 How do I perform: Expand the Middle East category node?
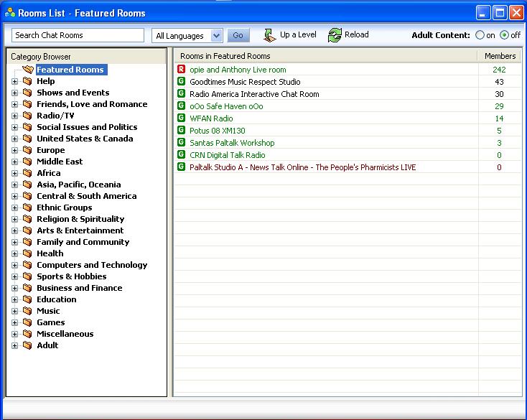[14, 162]
